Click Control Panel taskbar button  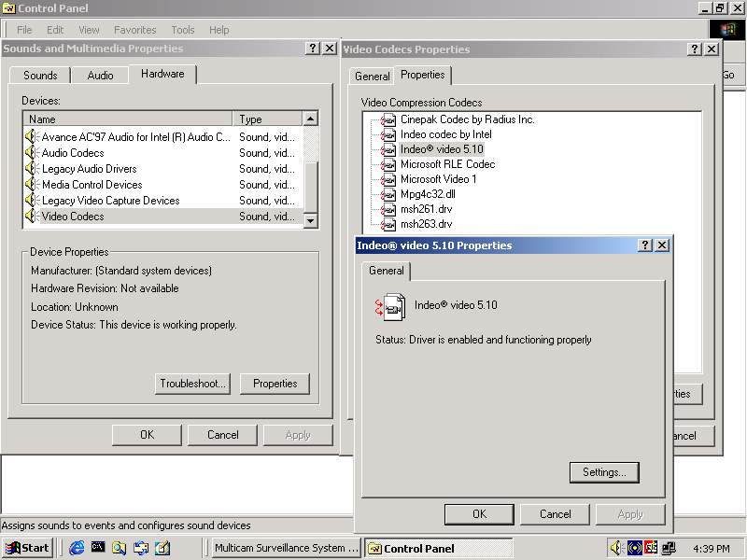pos(438,548)
